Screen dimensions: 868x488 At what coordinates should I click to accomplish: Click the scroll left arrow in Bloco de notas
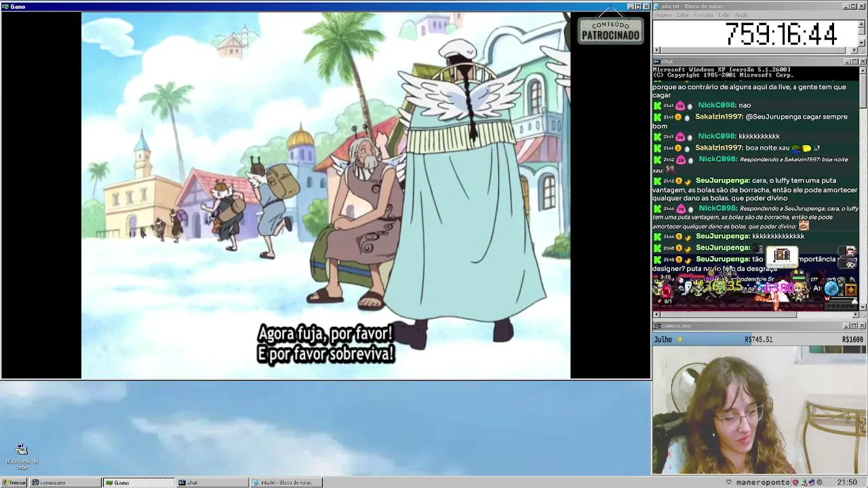click(x=656, y=50)
